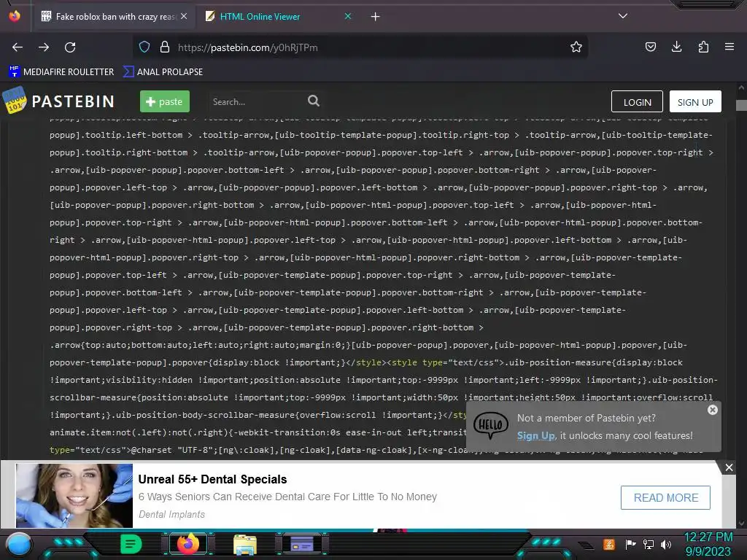Viewport: 747px width, 560px height.
Task: Open MEDIAFIRE ROULETTER bookmark
Action: [61, 72]
